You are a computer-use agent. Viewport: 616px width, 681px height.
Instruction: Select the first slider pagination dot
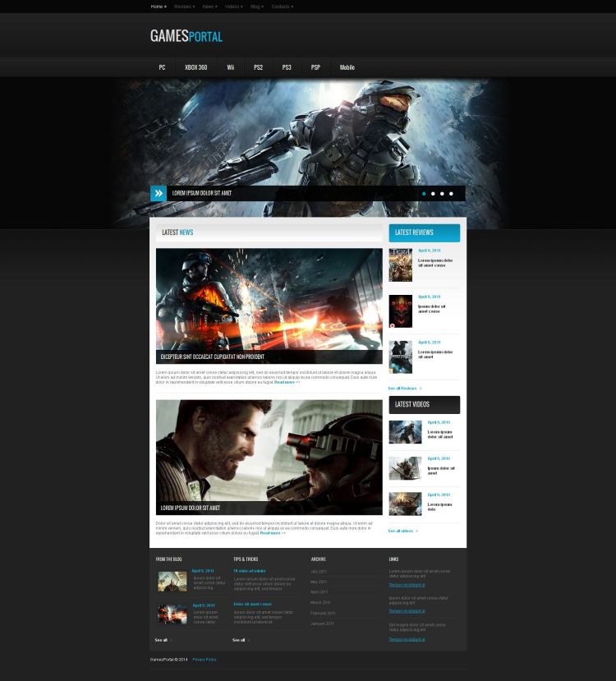pos(424,194)
